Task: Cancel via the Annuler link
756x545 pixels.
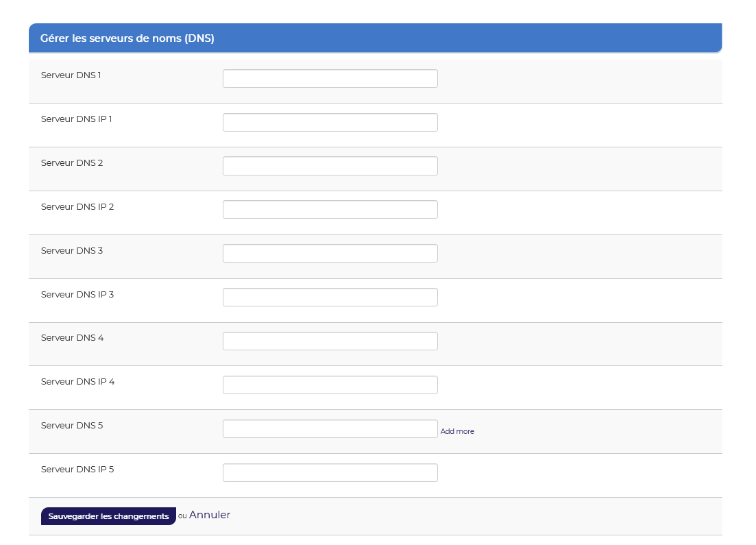Action: coord(210,515)
